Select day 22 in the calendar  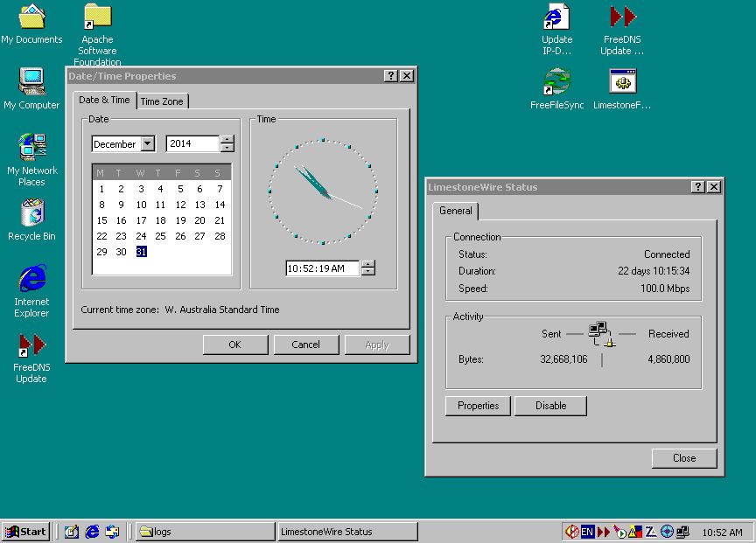(101, 236)
